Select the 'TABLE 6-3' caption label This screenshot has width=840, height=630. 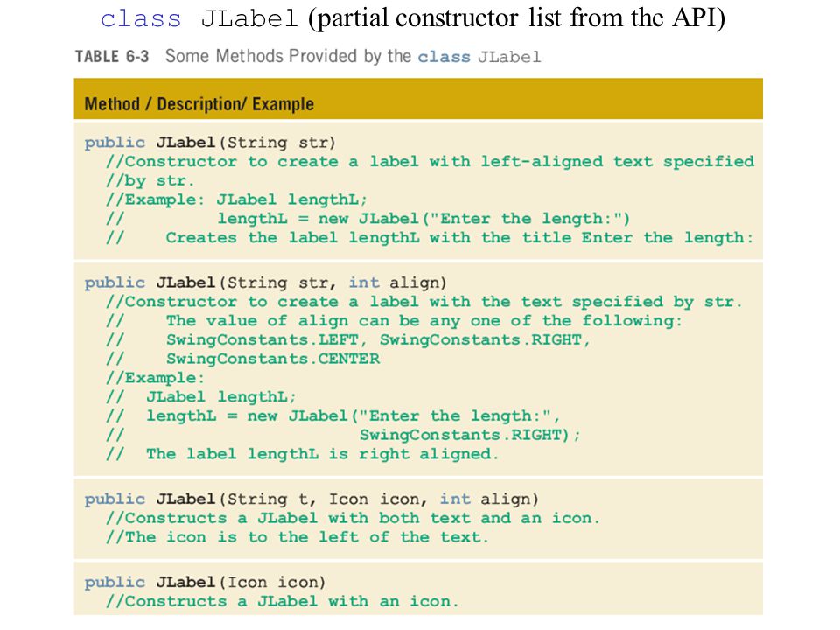click(112, 56)
